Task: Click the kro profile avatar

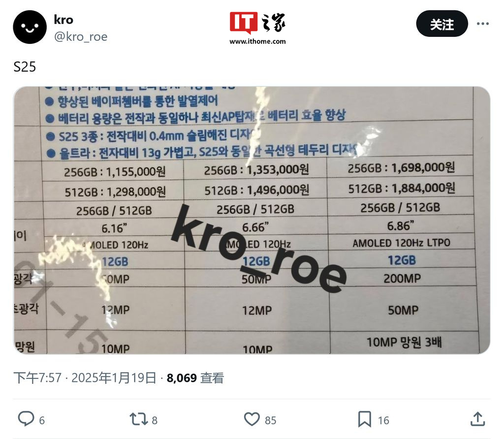Action: click(30, 27)
